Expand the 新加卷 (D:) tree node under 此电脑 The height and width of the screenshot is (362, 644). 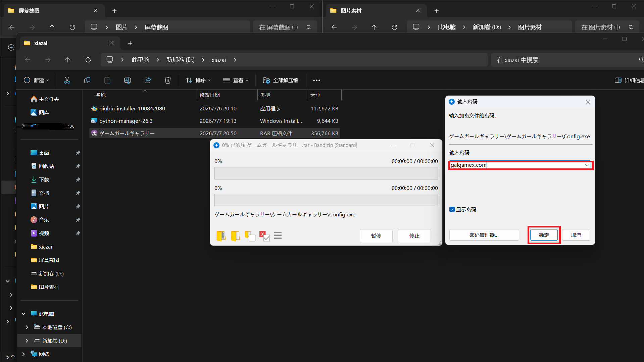(27, 341)
